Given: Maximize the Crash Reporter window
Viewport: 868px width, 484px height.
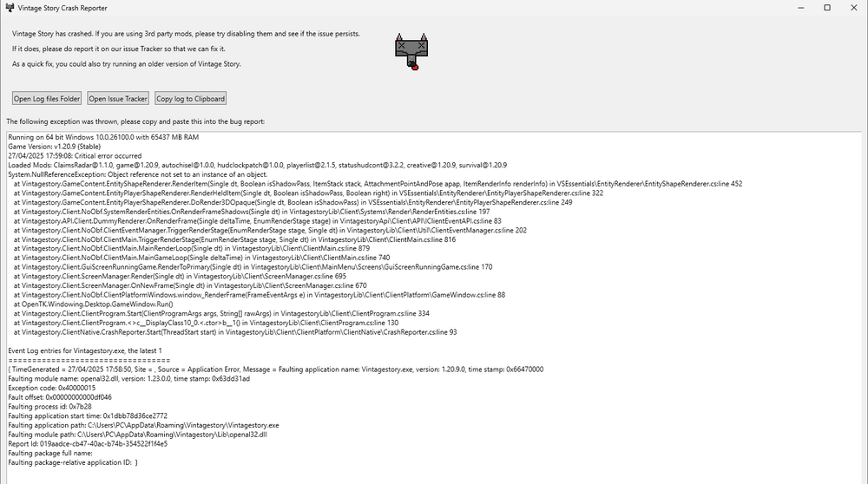Looking at the screenshot, I should coord(827,8).
